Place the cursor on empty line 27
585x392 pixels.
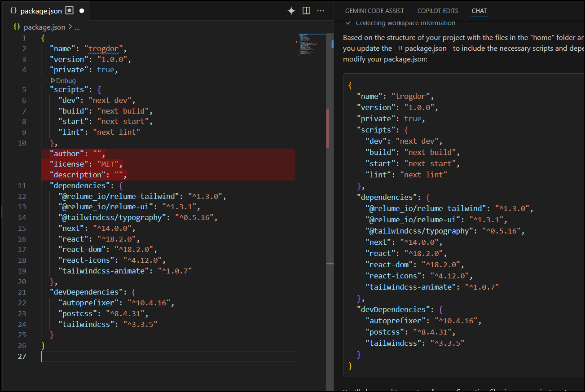[x=168, y=357]
